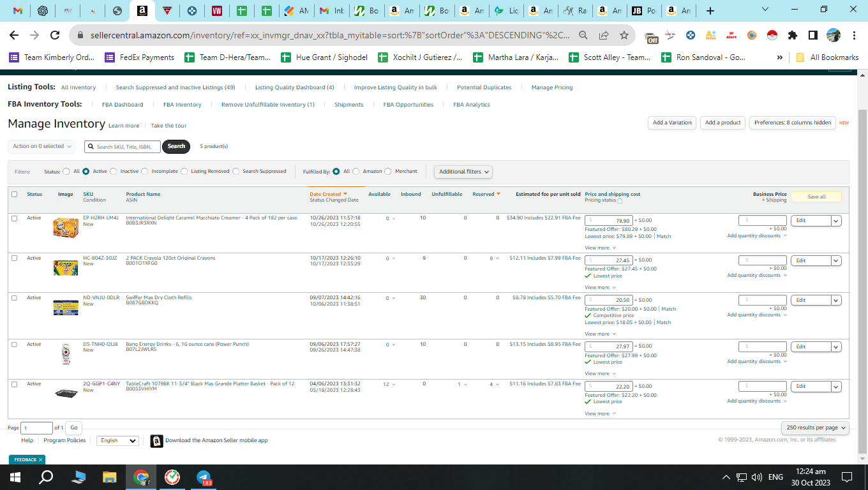868x490 pixels.
Task: Open the ChatGPT browser tab
Action: (x=43, y=11)
